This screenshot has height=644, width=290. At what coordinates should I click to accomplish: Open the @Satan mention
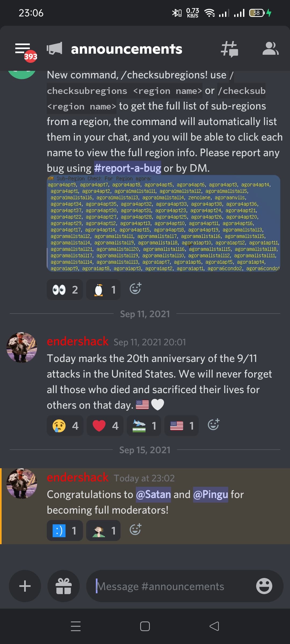(x=153, y=494)
